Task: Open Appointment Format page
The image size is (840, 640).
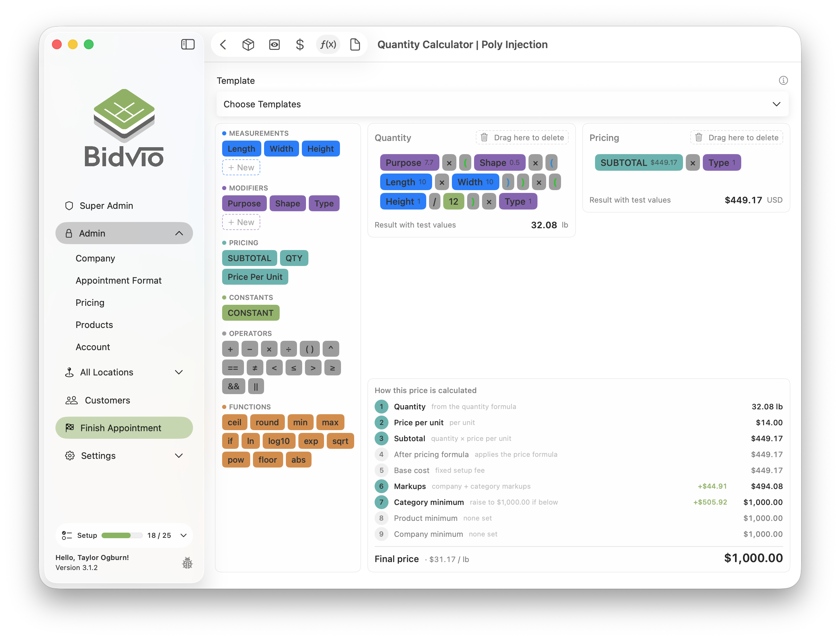Action: (119, 281)
